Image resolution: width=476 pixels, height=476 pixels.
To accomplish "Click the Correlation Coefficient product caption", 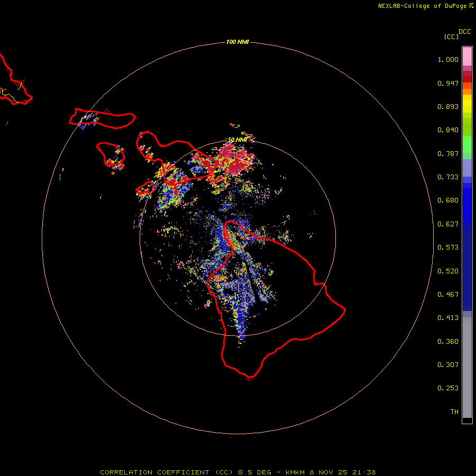I will [237, 472].
